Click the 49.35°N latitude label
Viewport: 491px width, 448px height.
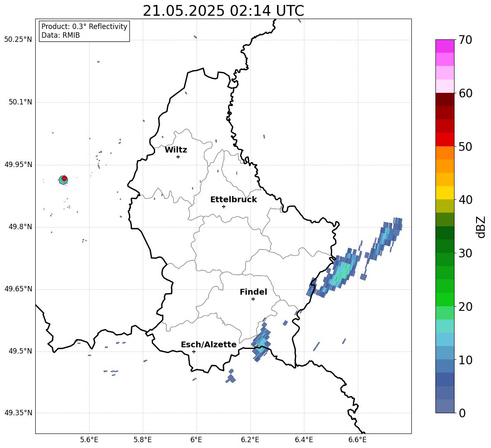pos(18,413)
